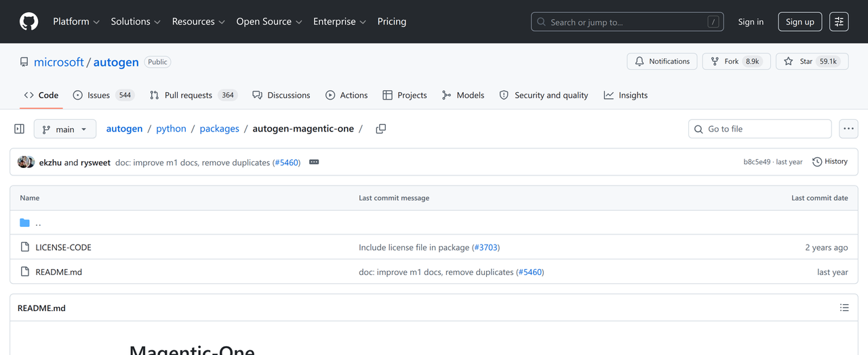Screen dimensions: 868x355
Task: Click the parent folder icon
Action: [25, 223]
